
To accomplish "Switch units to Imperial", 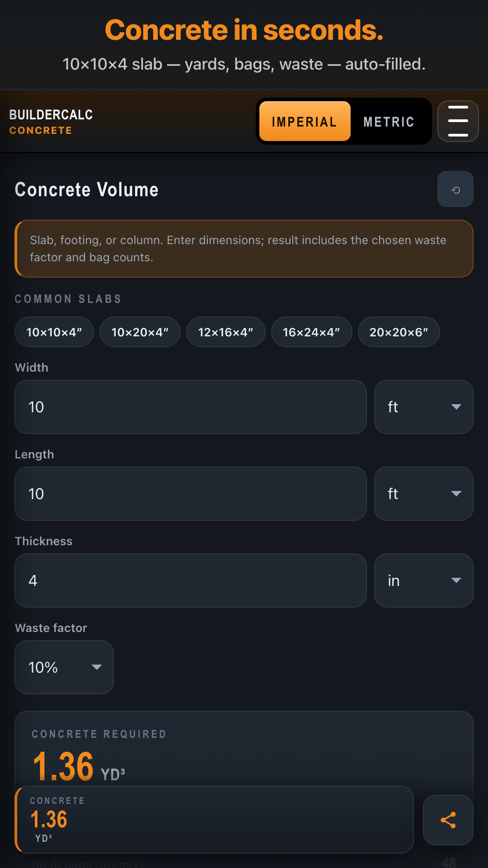I will click(x=305, y=122).
